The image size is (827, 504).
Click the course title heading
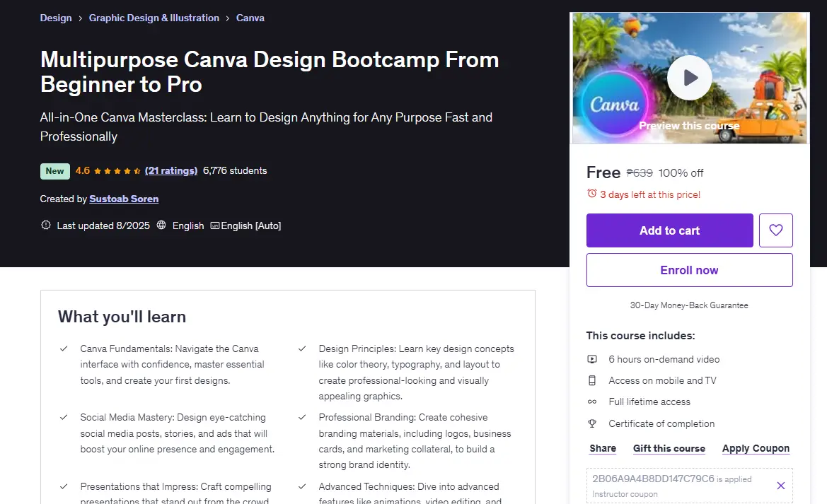pos(270,71)
